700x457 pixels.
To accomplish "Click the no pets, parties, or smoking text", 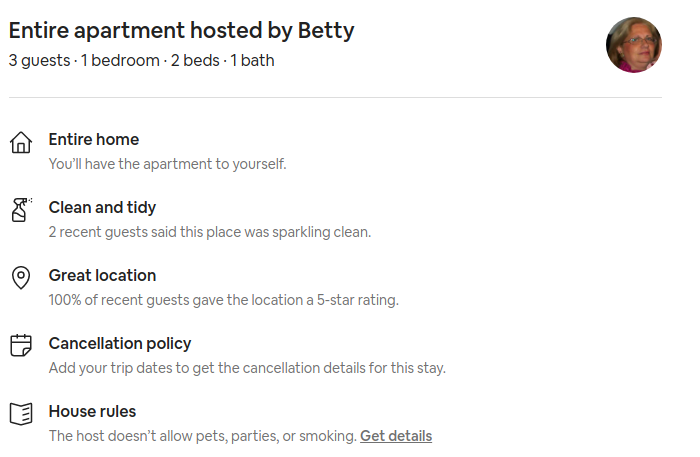I will 203,436.
